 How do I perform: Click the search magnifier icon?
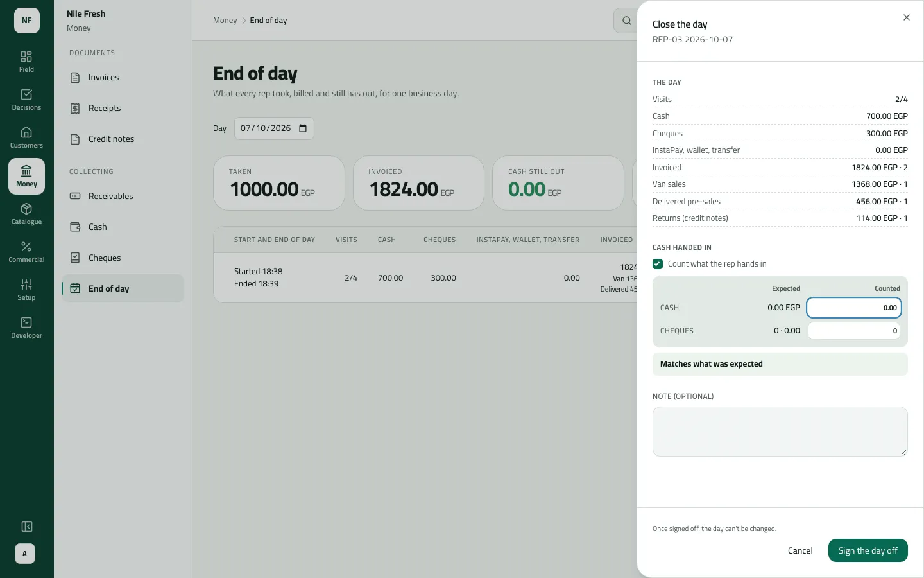(626, 21)
